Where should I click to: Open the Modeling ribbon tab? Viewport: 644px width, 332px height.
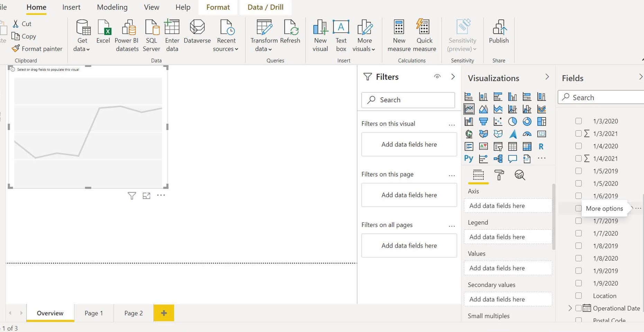(112, 7)
